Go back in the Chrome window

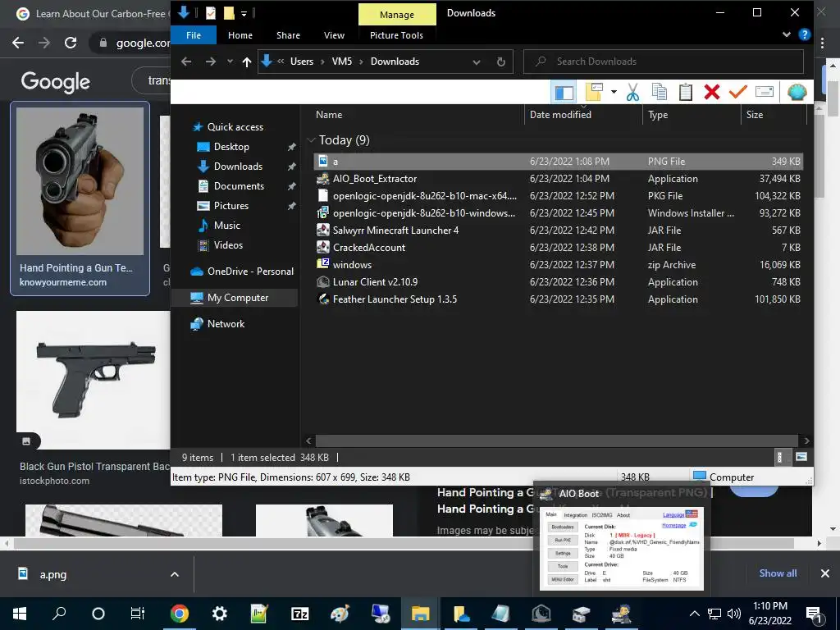click(x=18, y=43)
